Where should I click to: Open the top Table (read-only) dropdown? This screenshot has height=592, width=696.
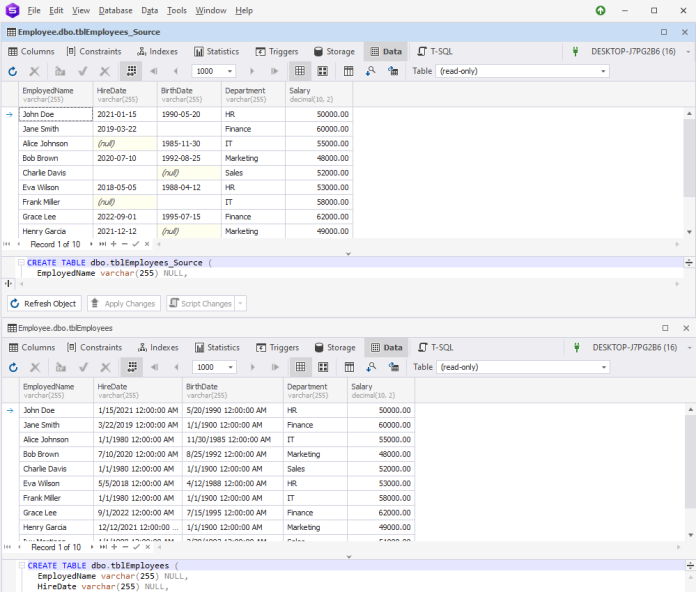[604, 71]
